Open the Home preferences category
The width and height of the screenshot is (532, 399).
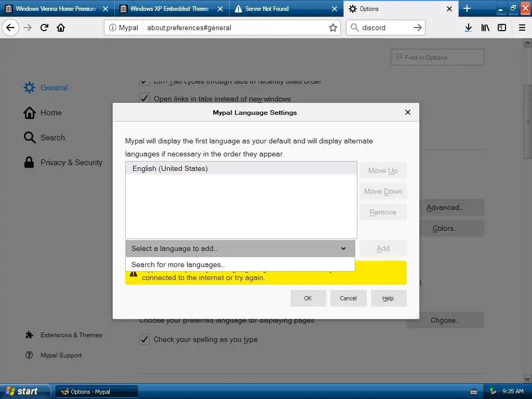43,113
